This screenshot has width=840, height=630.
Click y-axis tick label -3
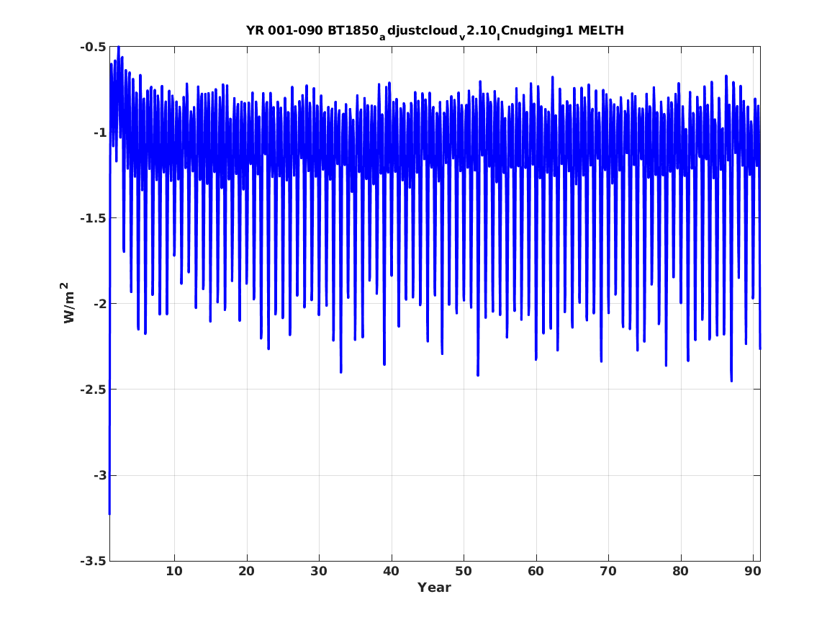pos(99,475)
